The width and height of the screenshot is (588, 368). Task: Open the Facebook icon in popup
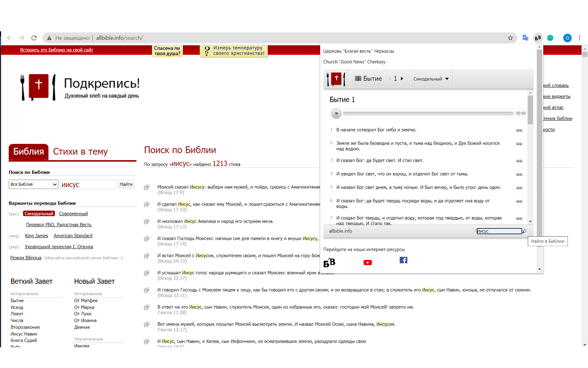coord(403,260)
